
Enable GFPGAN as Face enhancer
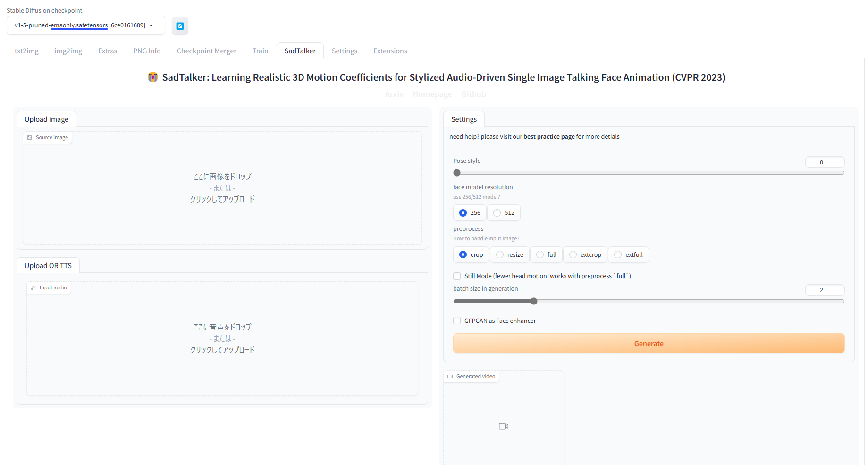coord(457,321)
